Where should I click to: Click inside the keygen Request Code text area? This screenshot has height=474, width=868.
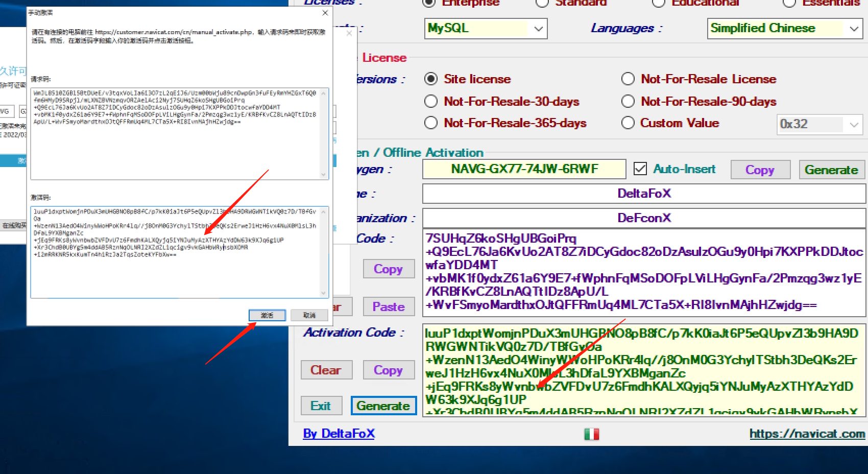(x=644, y=272)
